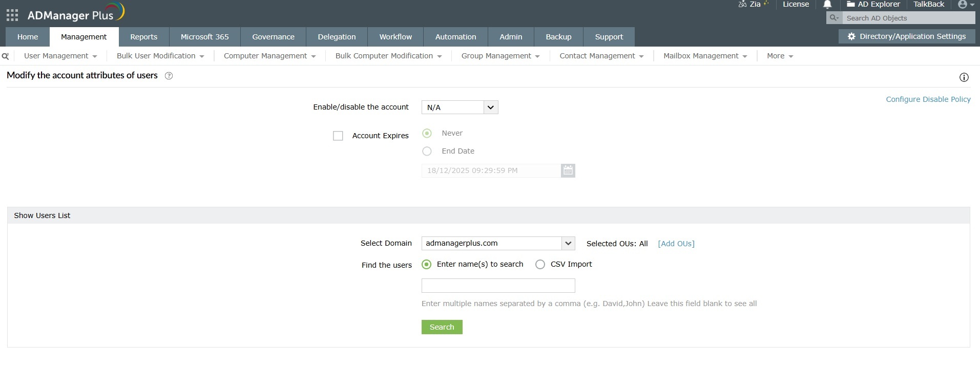Expand the More menu
Screen dimensions: 980x389
click(x=780, y=56)
